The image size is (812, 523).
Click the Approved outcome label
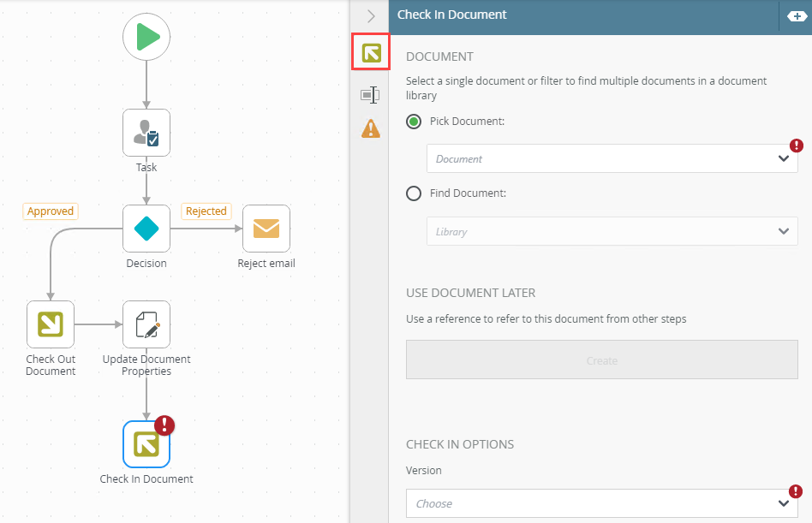click(51, 211)
